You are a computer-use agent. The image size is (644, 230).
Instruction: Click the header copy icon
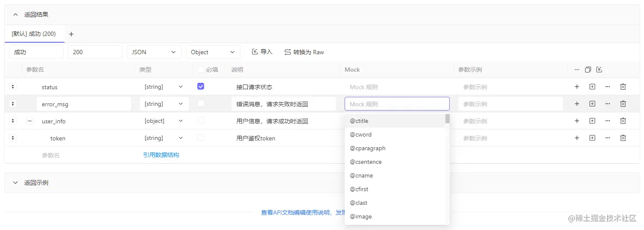(588, 70)
